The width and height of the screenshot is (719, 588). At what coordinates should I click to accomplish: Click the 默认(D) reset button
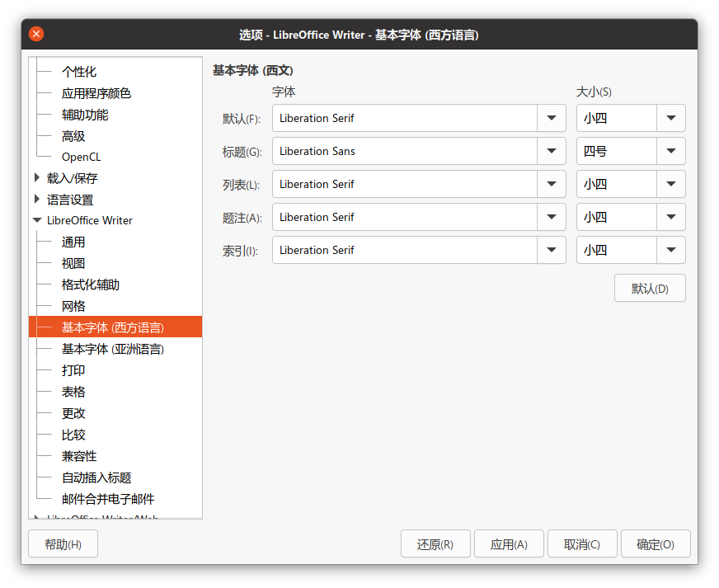(650, 288)
